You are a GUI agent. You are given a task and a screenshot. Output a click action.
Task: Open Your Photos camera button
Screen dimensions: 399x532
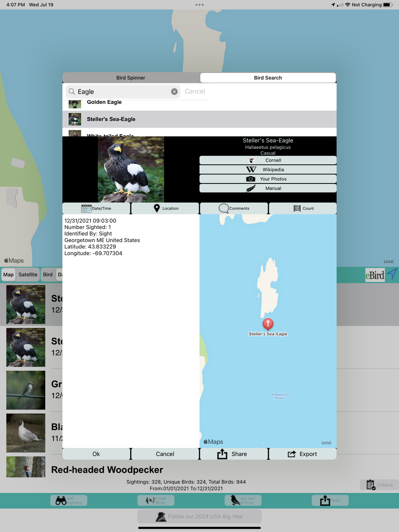coord(268,179)
